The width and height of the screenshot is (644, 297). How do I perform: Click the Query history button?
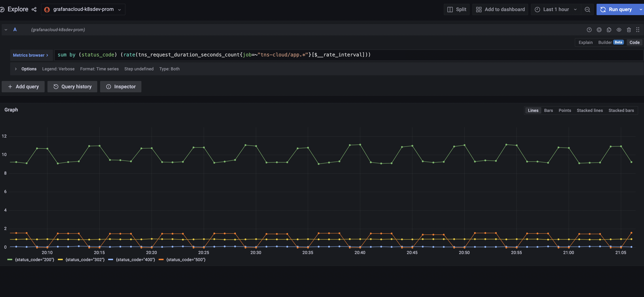pos(72,87)
